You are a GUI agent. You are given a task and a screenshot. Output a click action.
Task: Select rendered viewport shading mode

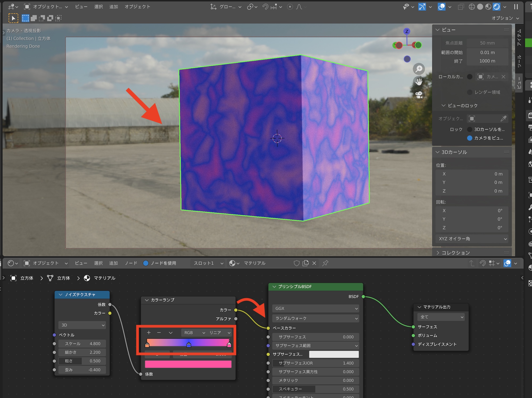(x=496, y=7)
